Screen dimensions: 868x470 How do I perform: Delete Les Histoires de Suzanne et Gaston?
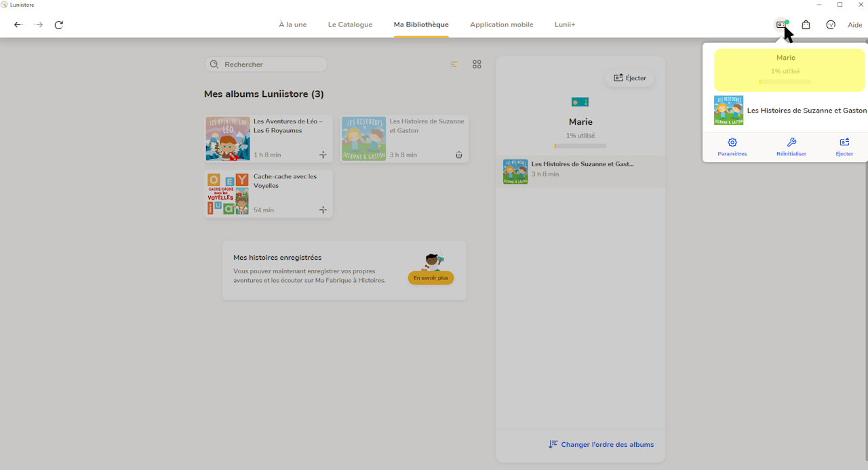pos(458,155)
